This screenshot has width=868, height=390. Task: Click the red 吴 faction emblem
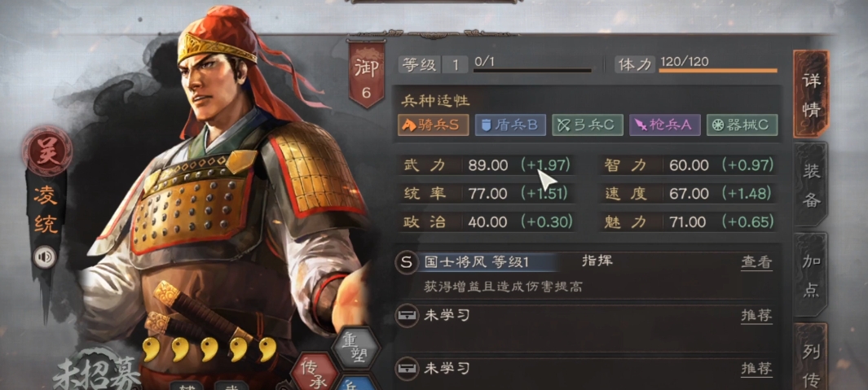click(46, 151)
